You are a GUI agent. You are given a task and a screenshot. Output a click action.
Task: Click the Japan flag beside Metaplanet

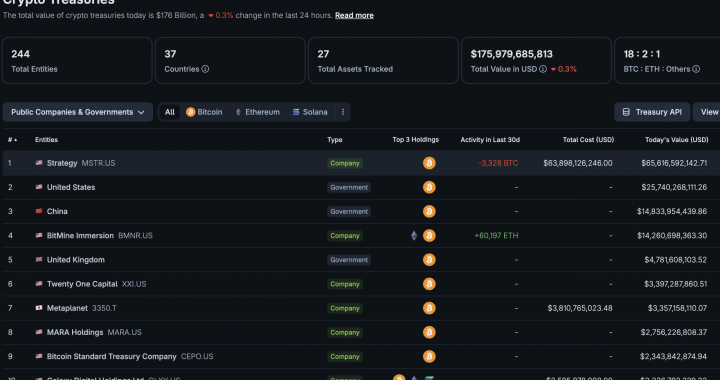click(x=39, y=308)
